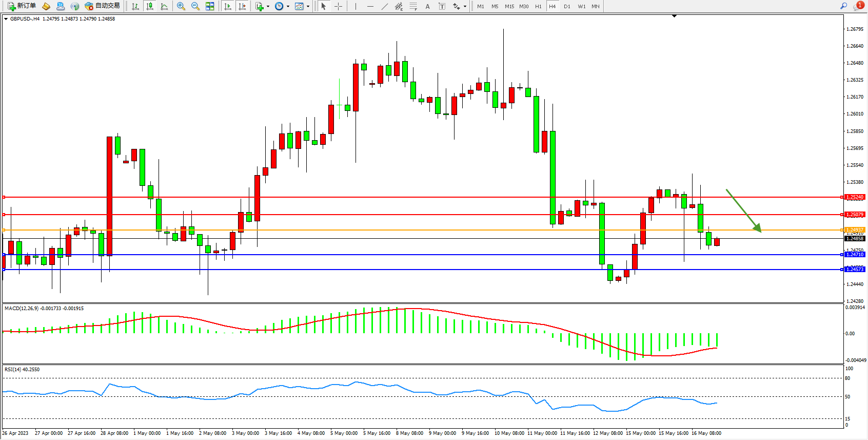The height and width of the screenshot is (440, 868).
Task: Select the text label tool
Action: [442, 6]
